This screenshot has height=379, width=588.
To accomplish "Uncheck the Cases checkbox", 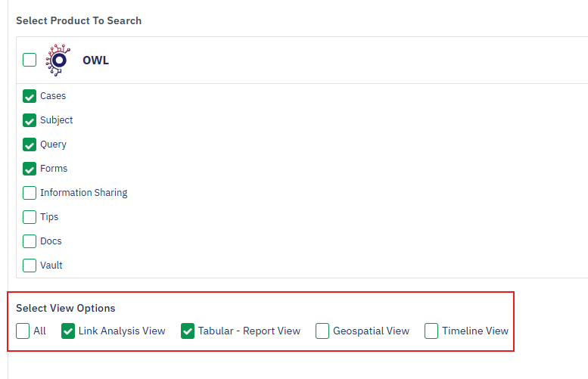I will (x=30, y=96).
